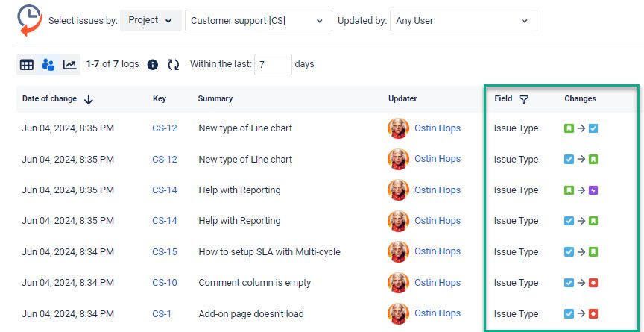Click the purple epic icon in CS-14 changes
Screen dimensions: 644x332
point(593,190)
